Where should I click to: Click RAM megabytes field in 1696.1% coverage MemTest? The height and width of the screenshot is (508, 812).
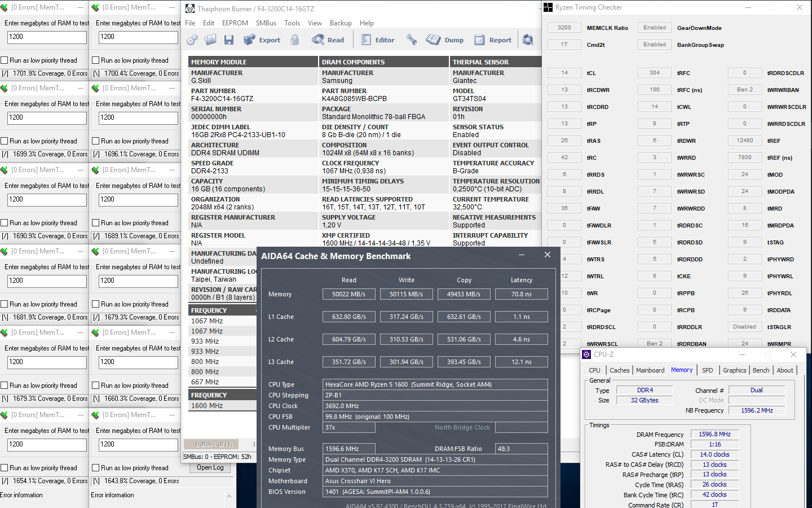pos(138,117)
